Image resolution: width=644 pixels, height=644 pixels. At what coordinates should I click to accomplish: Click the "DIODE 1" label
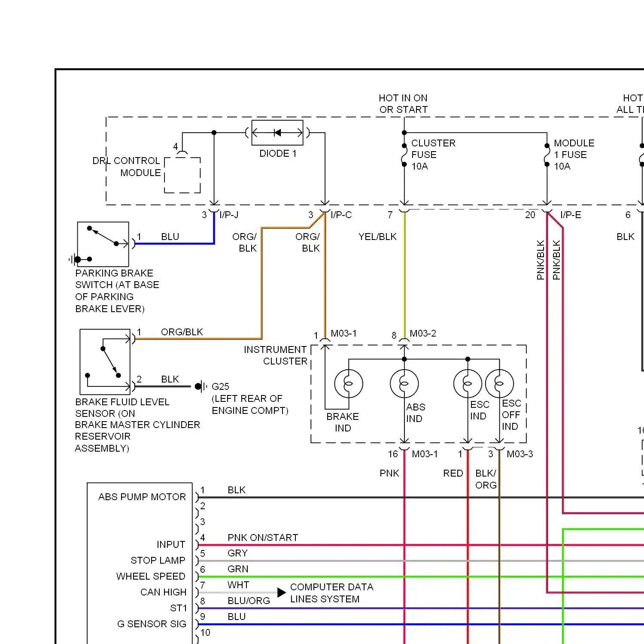[x=278, y=154]
